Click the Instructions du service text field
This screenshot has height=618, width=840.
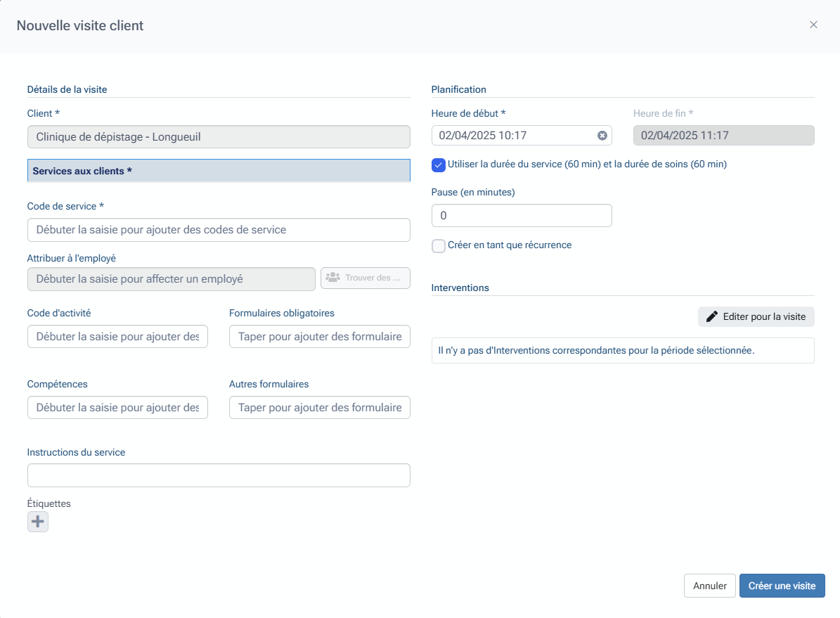coord(219,475)
